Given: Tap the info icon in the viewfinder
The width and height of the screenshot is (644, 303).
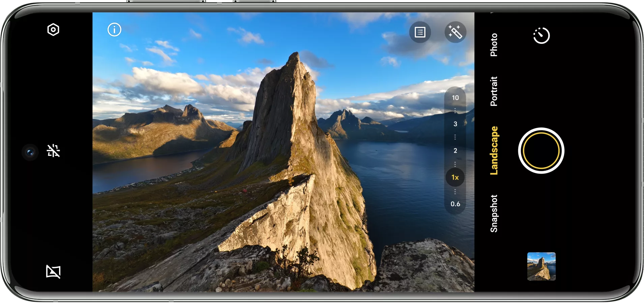Looking at the screenshot, I should (x=114, y=30).
